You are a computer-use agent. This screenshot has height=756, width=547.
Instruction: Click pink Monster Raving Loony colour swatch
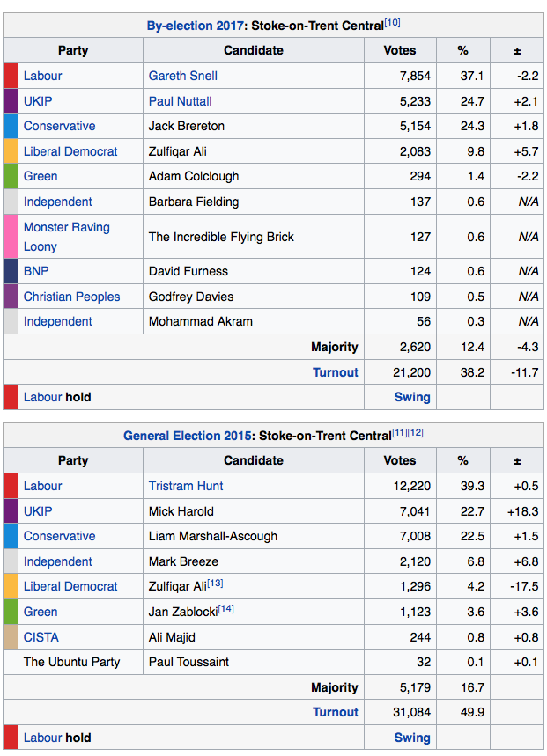(x=11, y=237)
